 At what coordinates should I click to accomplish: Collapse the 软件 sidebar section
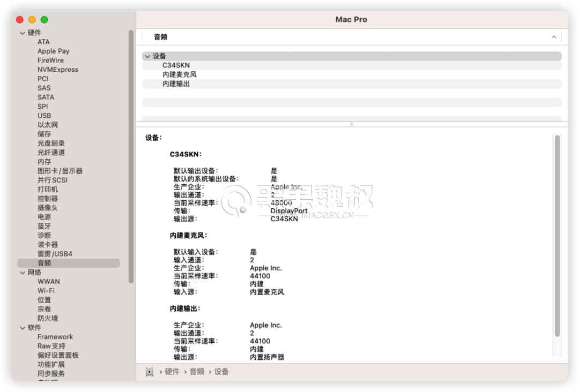(x=23, y=328)
